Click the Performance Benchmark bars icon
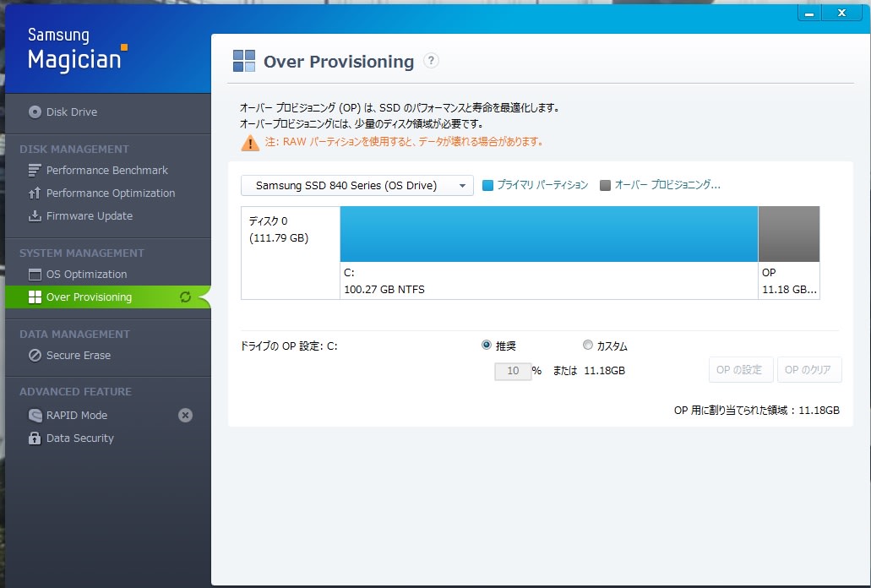871x588 pixels. coord(35,171)
